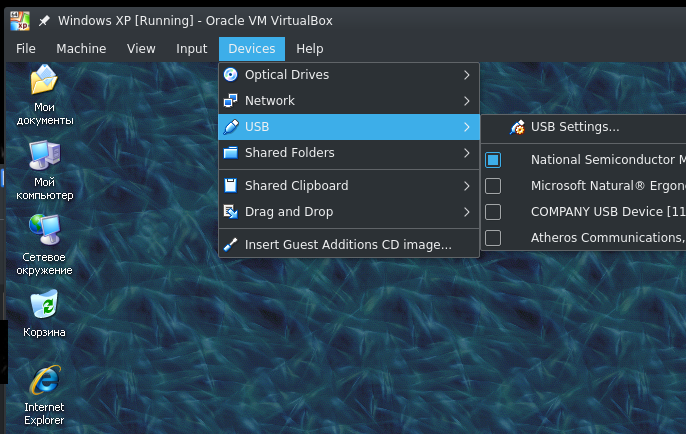
Task: Click the Guest Additions CD icon
Action: click(x=231, y=245)
